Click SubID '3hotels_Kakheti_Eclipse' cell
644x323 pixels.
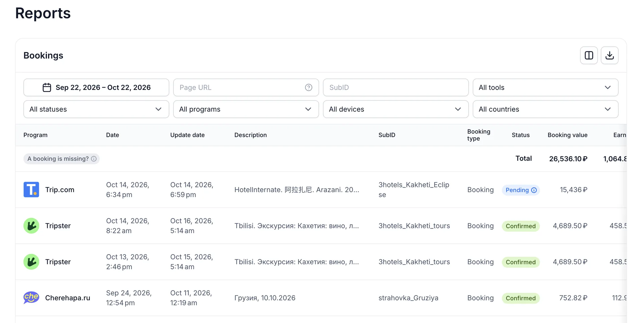point(414,190)
